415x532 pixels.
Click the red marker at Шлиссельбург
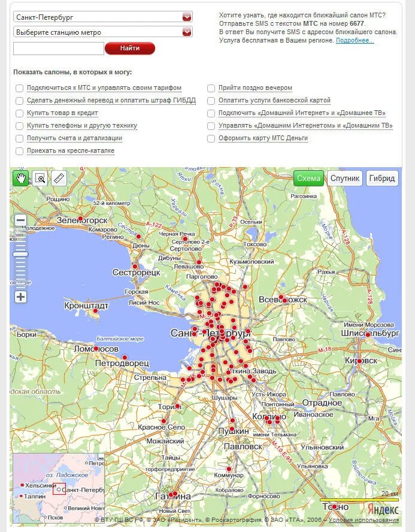tap(368, 334)
